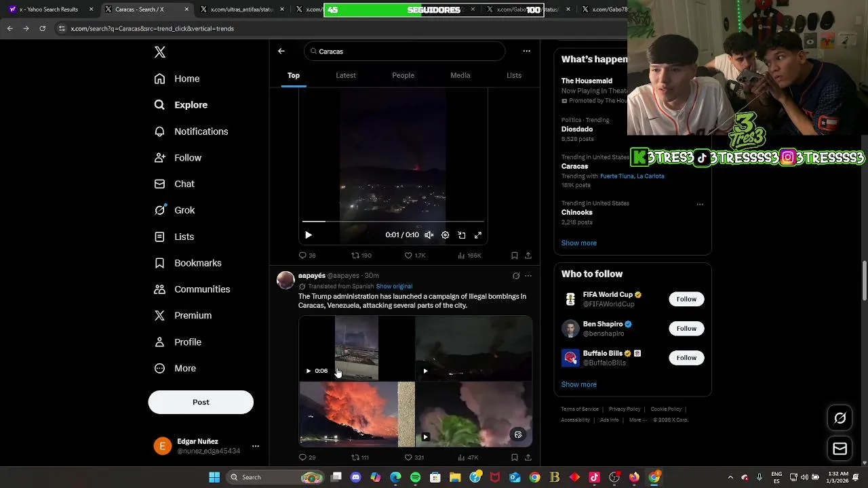Open Edgar Nuñez account menu
This screenshot has height=488, width=868.
coord(207,446)
